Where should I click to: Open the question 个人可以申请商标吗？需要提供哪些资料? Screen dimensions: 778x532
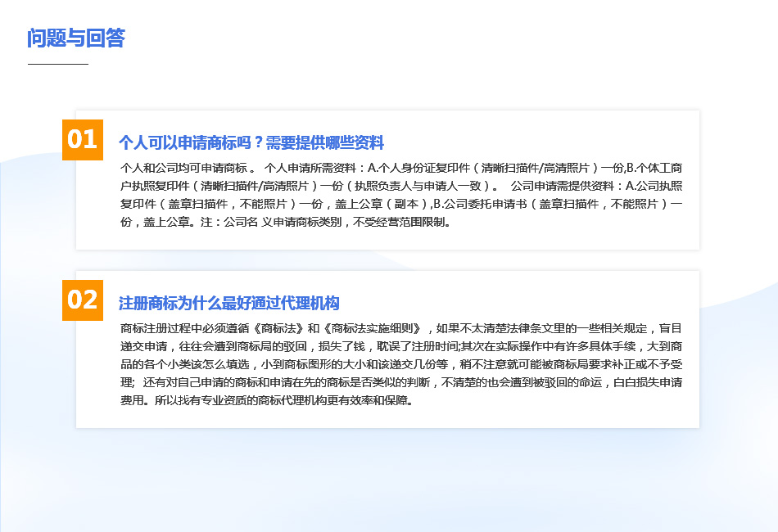(251, 142)
